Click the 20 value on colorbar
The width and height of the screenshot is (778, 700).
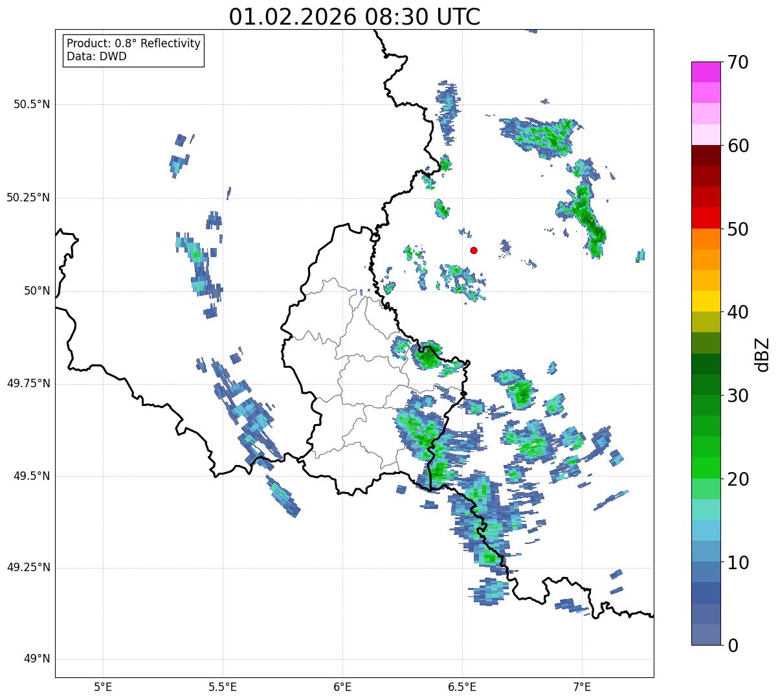(x=739, y=479)
